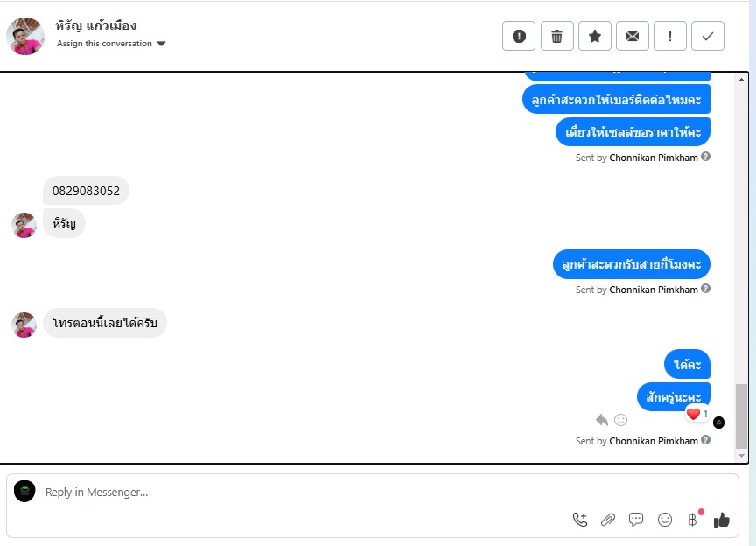Move conversation to spam with octagon icon
Viewport: 756px width, 546px height.
[x=519, y=36]
